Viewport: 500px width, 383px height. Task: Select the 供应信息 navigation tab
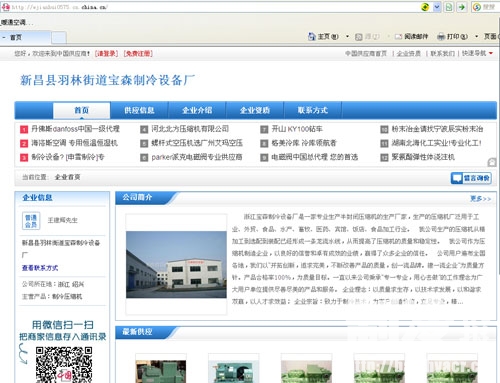[139, 110]
